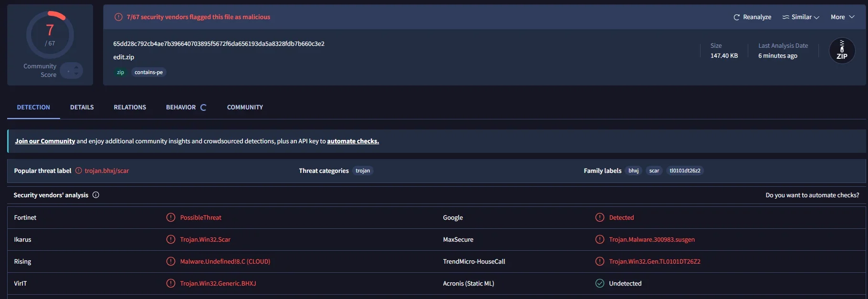Click the alert icon beside Trojan.Win32.Scar

(x=170, y=239)
